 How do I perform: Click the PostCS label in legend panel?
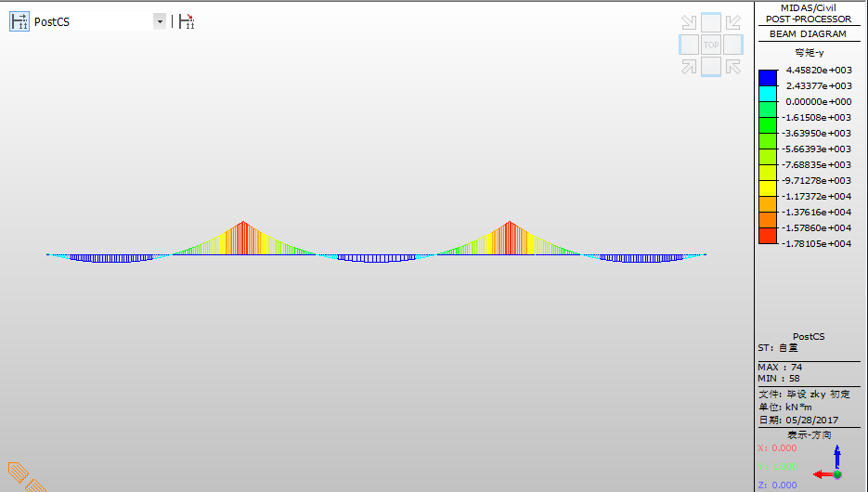(x=809, y=336)
